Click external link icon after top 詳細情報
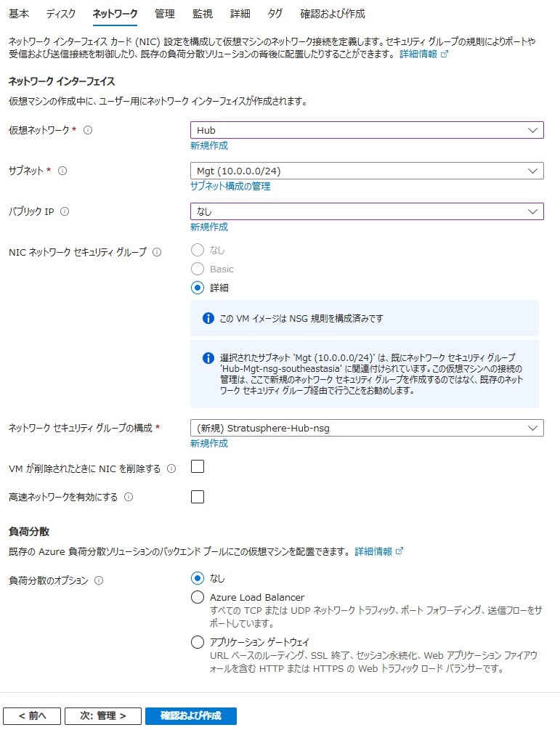Screen dimensions: 560x730 click(445, 54)
